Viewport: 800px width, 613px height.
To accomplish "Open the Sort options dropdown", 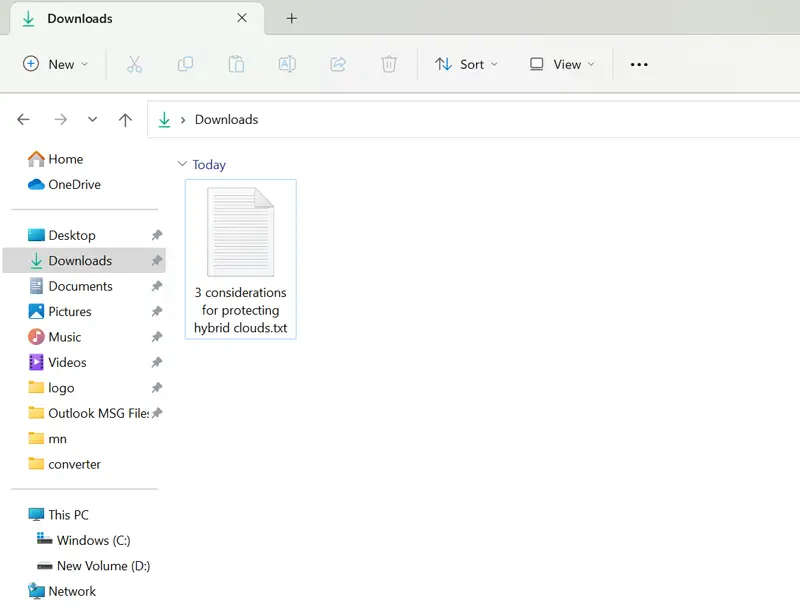I will point(469,64).
